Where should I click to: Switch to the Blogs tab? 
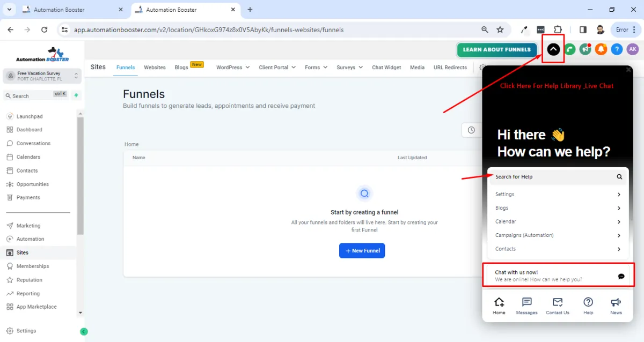coord(181,68)
